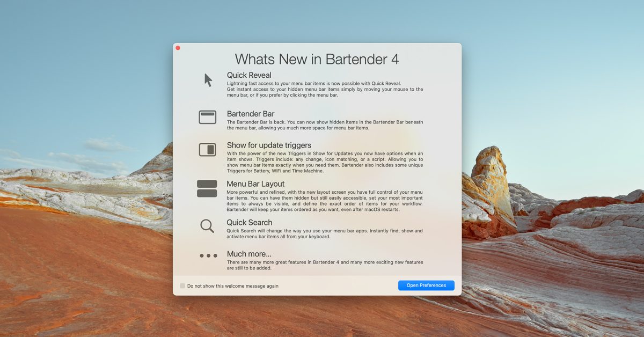The width and height of the screenshot is (644, 337).
Task: Click the Much more ellipsis icon
Action: tap(208, 255)
